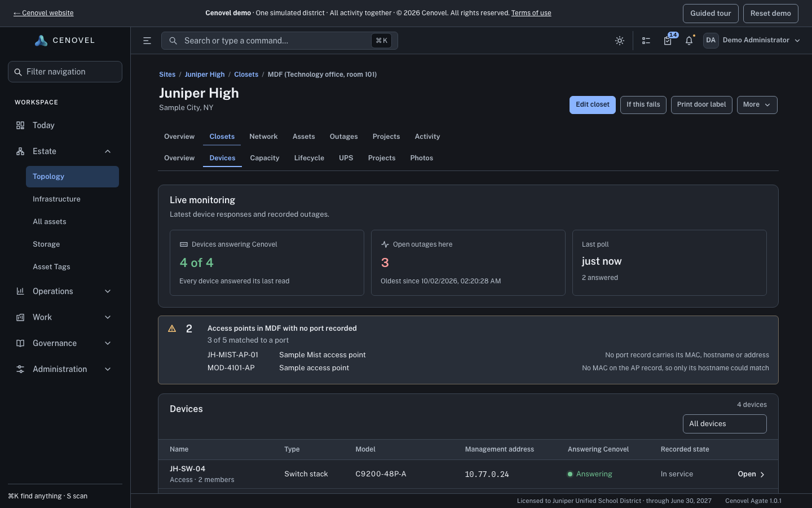Open the More dropdown button
The image size is (812, 508).
tap(757, 105)
